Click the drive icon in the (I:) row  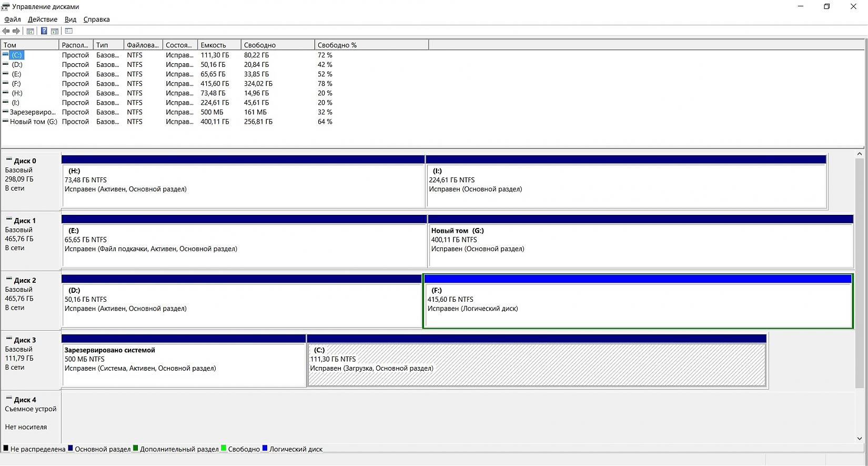point(5,102)
